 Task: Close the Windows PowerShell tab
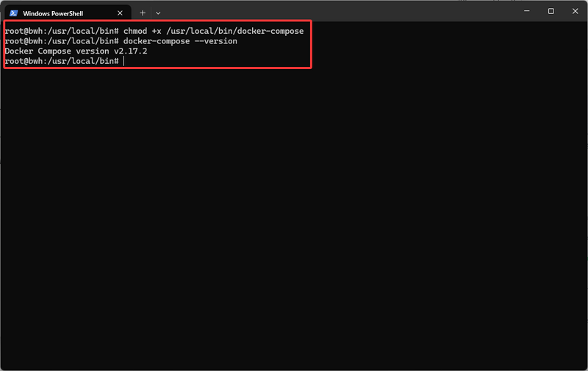point(120,13)
